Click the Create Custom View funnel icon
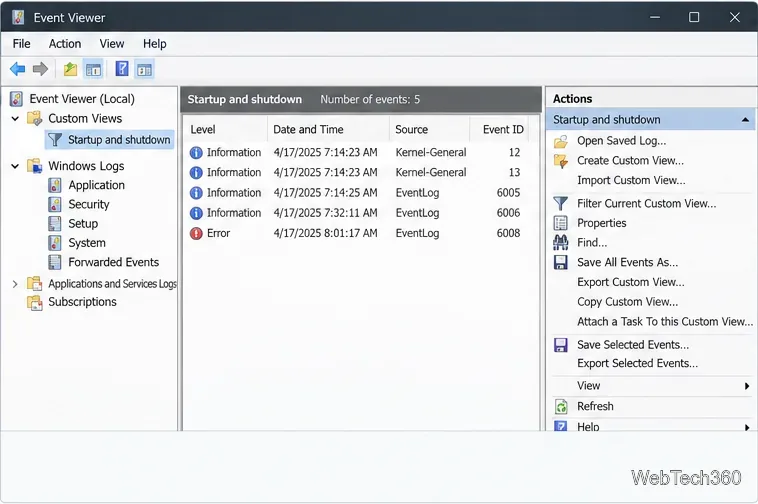Screen dimensions: 758x504 (561, 161)
